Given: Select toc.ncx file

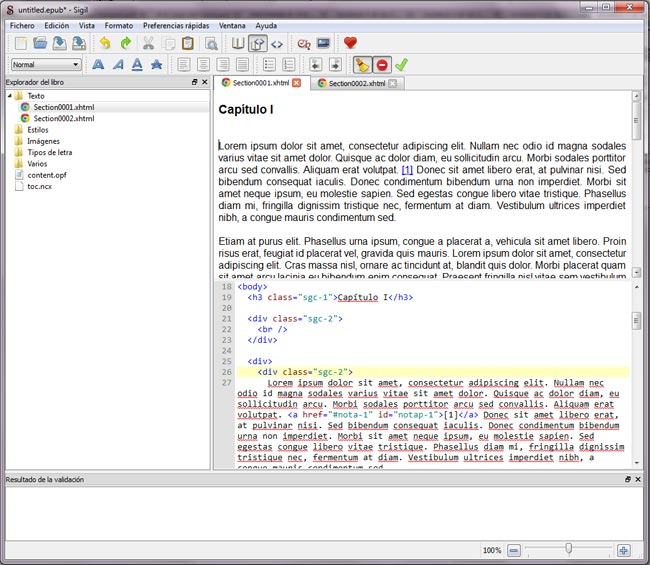Looking at the screenshot, I should pos(39,187).
